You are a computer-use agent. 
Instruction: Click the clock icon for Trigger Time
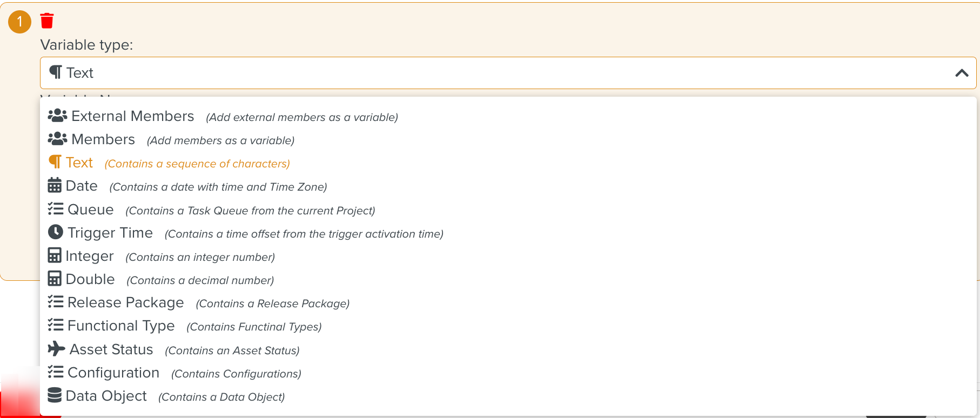56,232
